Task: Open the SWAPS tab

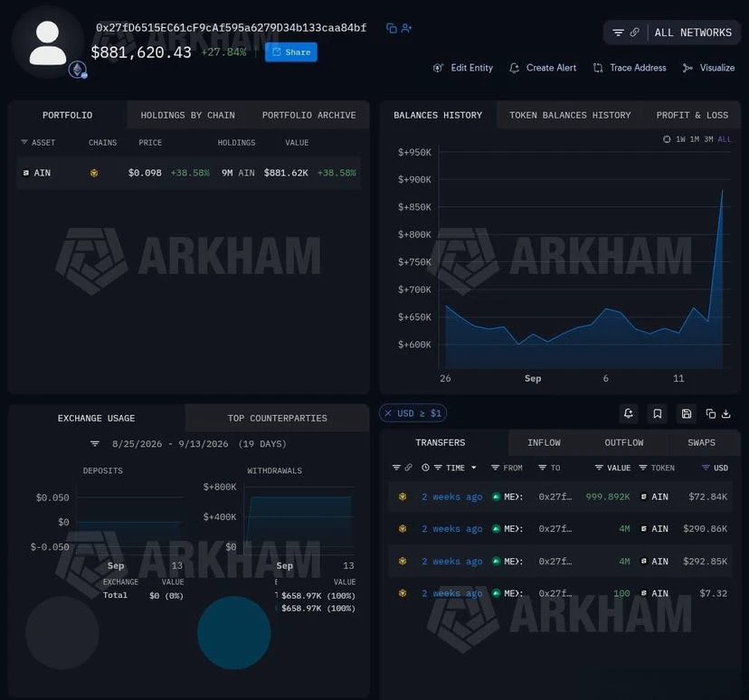Action: pyautogui.click(x=701, y=442)
